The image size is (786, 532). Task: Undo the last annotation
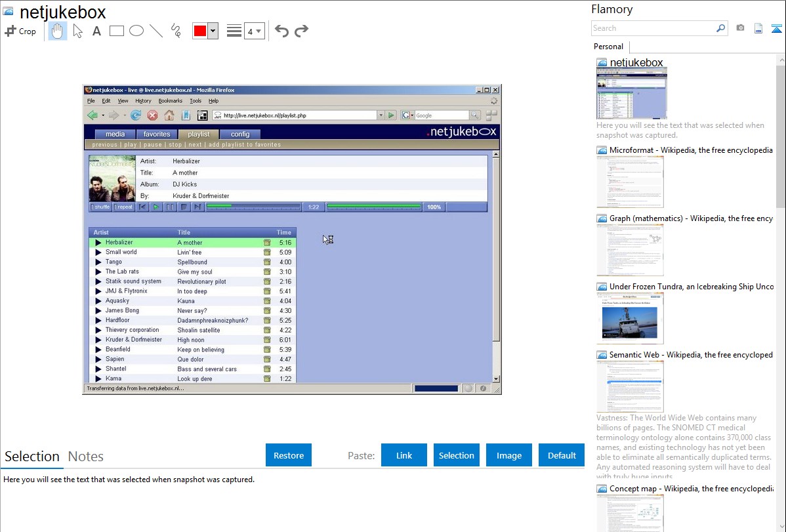coord(281,31)
